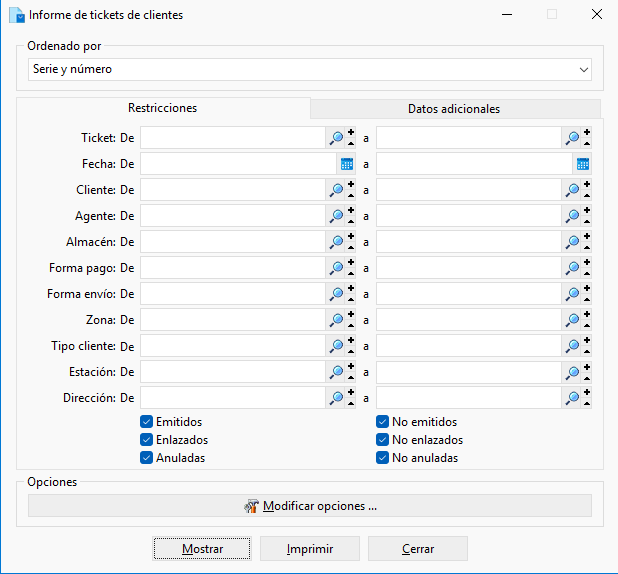Screen dimensions: 618x574
Task: Toggle the No enlazados checkbox
Action: click(x=382, y=440)
